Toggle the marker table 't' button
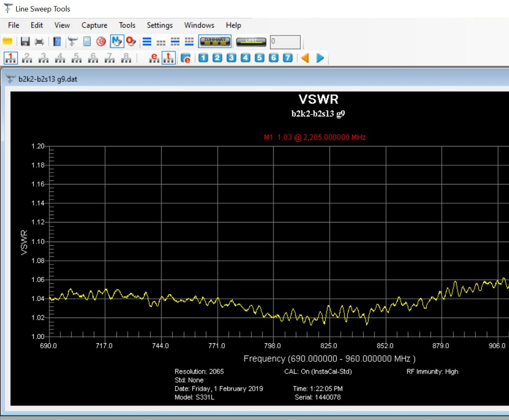Viewport: 509px width, 420px height. (x=169, y=58)
